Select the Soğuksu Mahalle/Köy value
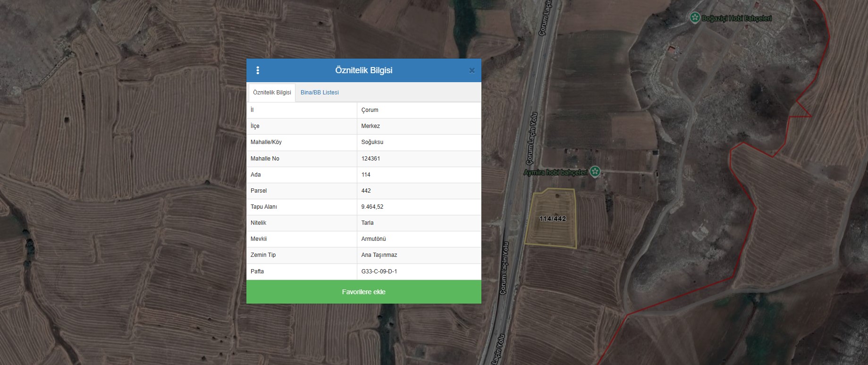868x365 pixels. (x=372, y=142)
